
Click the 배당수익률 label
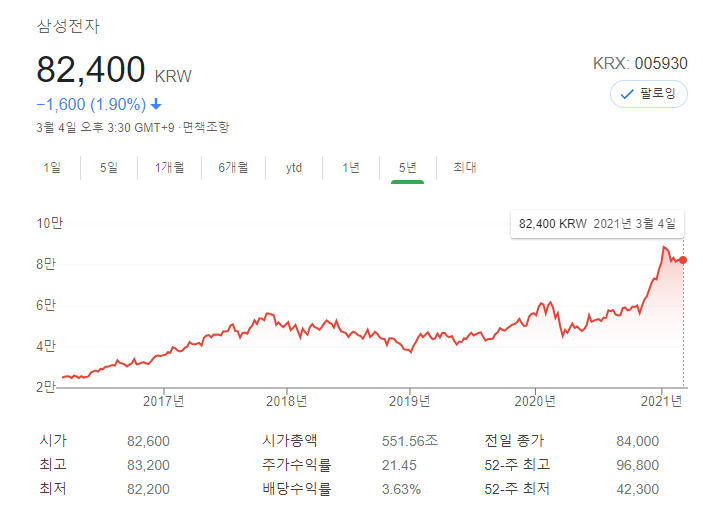pos(297,488)
